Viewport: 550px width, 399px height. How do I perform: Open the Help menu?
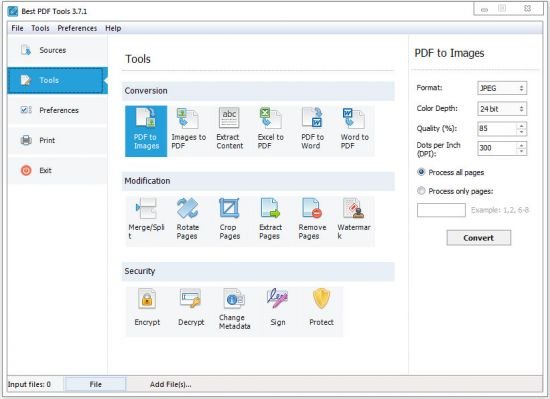point(113,28)
